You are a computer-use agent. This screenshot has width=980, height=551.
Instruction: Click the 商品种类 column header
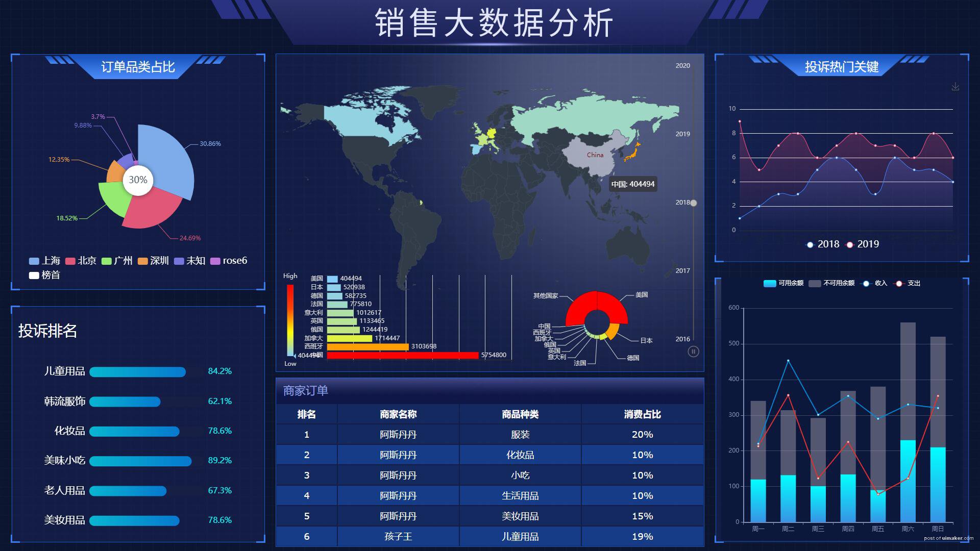[x=520, y=414]
